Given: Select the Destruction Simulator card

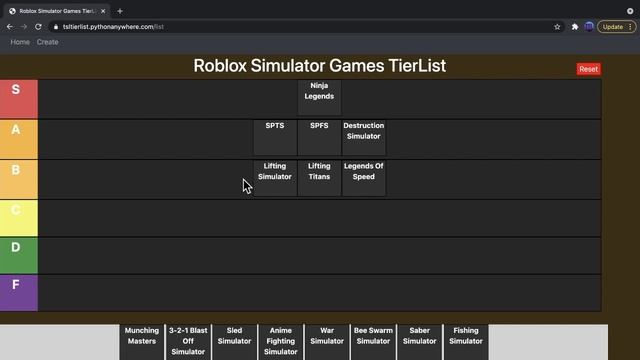Looking at the screenshot, I should click(x=364, y=138).
